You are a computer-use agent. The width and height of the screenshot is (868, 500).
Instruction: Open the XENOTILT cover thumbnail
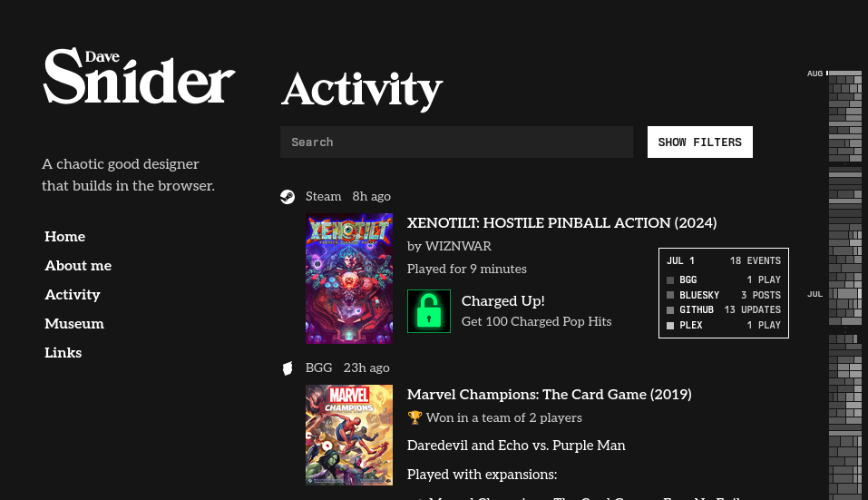point(349,279)
